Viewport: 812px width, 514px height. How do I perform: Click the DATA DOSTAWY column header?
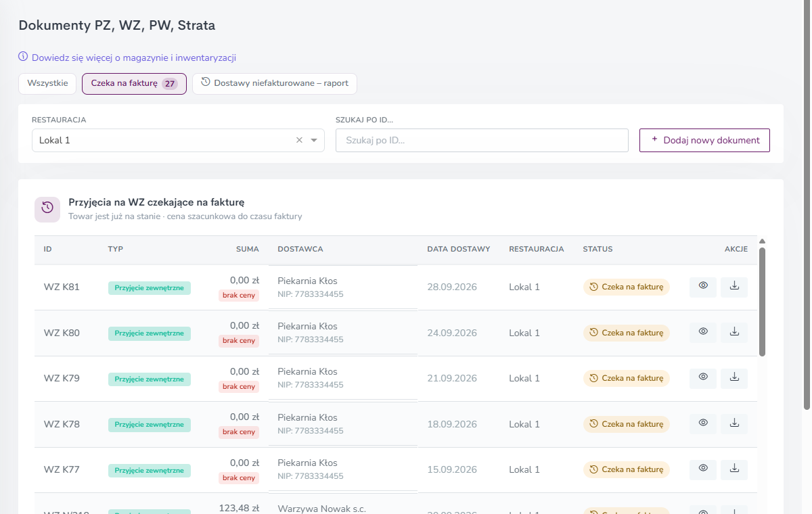pos(459,249)
